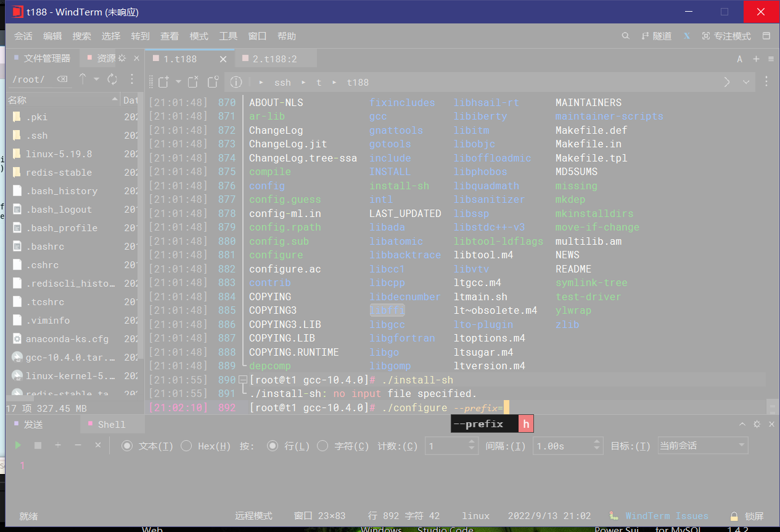
Task: Switch to the Shell panel tab
Action: coord(112,424)
